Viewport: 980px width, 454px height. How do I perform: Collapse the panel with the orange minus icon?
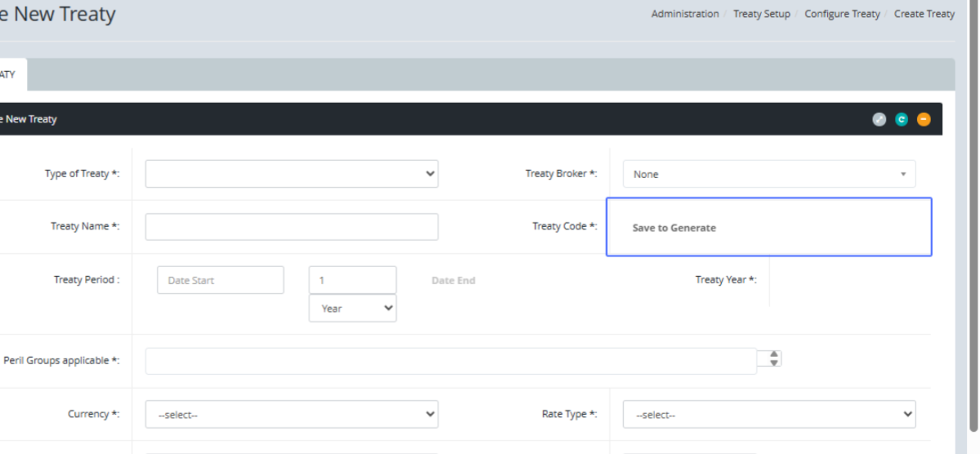(x=924, y=119)
